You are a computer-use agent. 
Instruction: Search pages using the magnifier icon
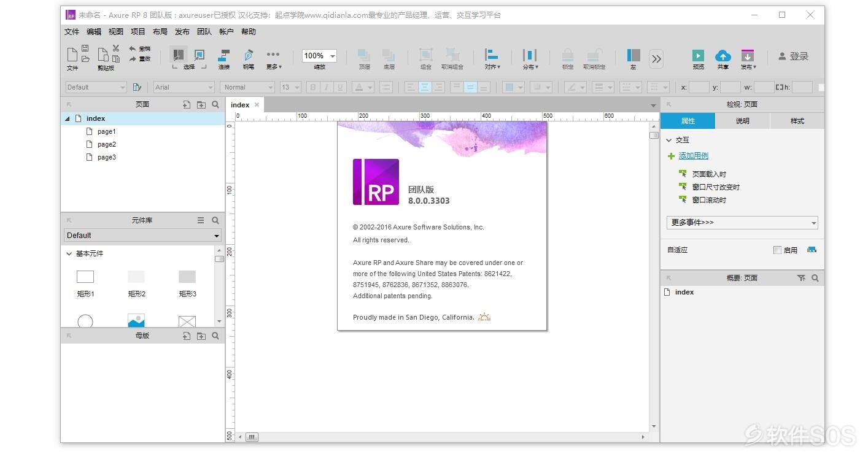(x=215, y=104)
